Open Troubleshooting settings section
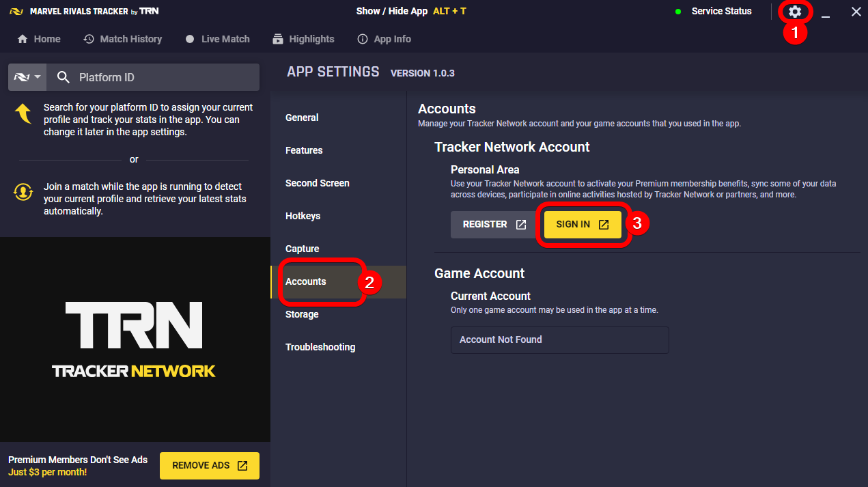Image resolution: width=868 pixels, height=487 pixels. click(339, 347)
